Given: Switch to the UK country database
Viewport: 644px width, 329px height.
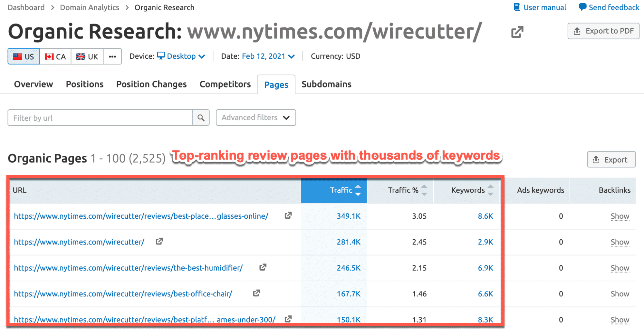Looking at the screenshot, I should click(87, 56).
